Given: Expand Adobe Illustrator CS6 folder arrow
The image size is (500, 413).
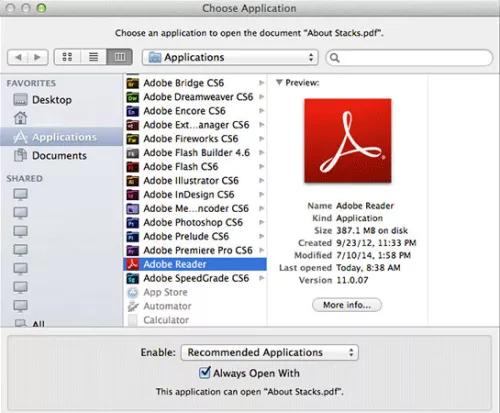Looking at the screenshot, I should coord(262,180).
